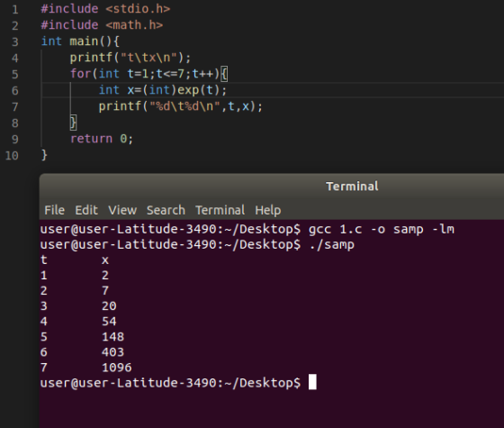
Task: Click the value 403 in terminal output
Action: pos(112,352)
